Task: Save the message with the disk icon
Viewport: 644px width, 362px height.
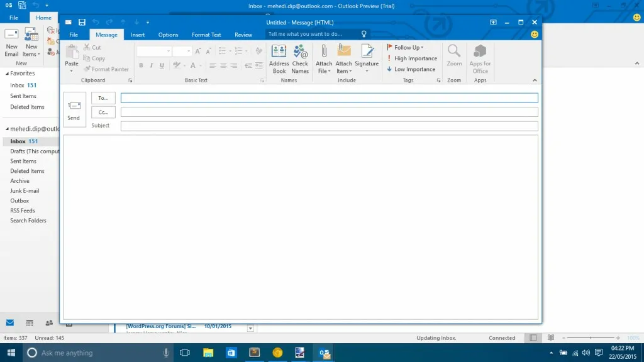Action: (x=82, y=22)
